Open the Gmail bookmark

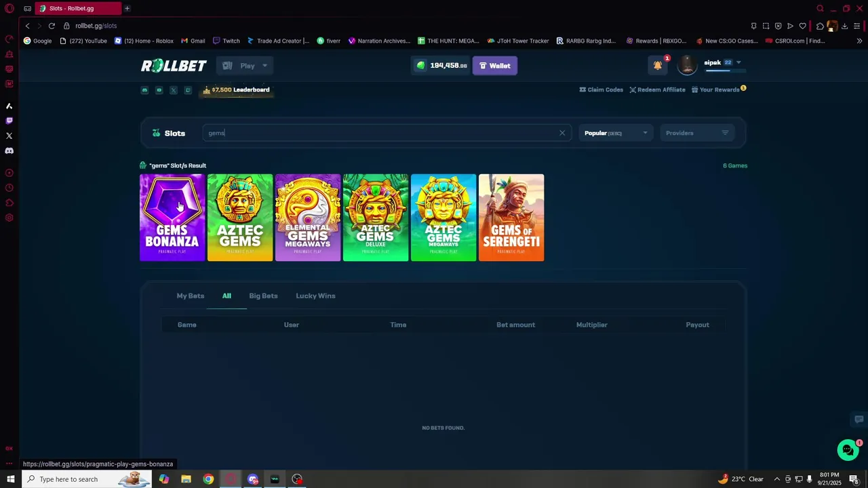point(193,41)
